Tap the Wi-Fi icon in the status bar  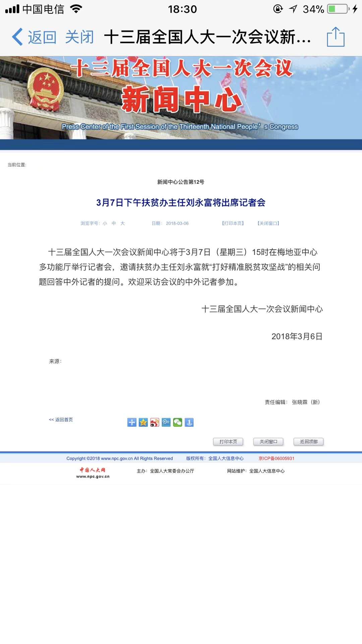(76, 9)
